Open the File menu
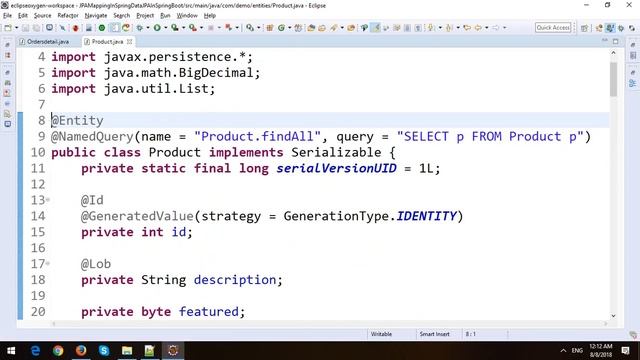Image resolution: width=640 pixels, height=360 pixels. (7, 16)
